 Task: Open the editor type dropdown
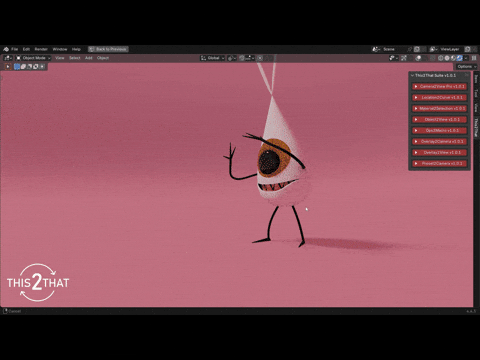click(8, 58)
